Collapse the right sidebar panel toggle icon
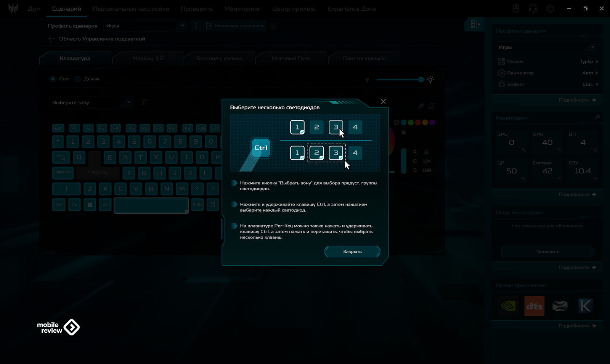Viewport: 610px width, 364px height. click(475, 24)
